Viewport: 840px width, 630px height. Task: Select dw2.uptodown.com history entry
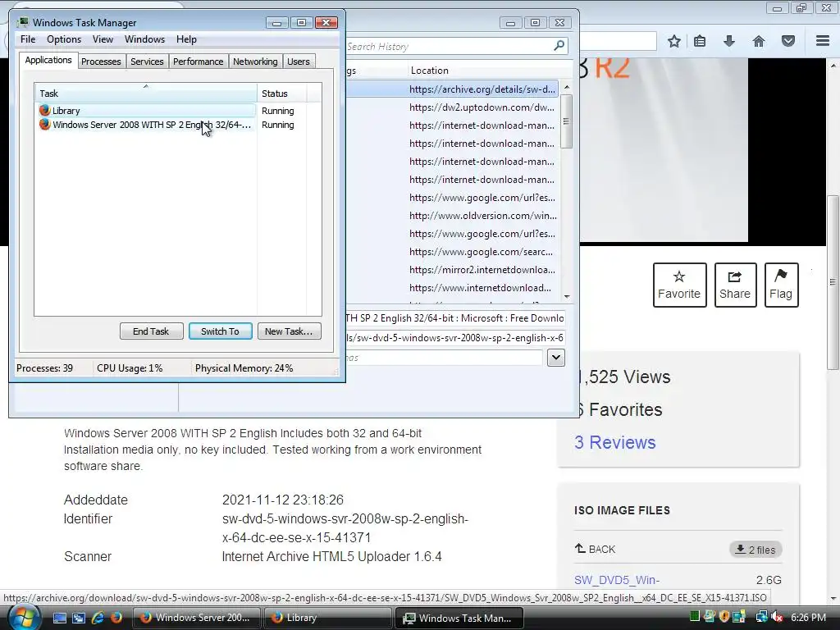point(452,107)
